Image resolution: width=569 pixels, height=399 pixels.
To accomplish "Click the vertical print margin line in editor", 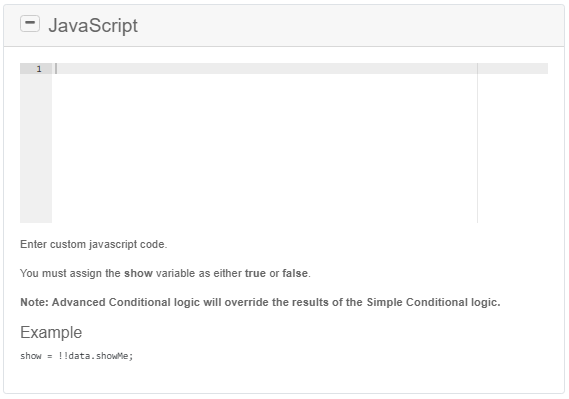I will pyautogui.click(x=478, y=143).
